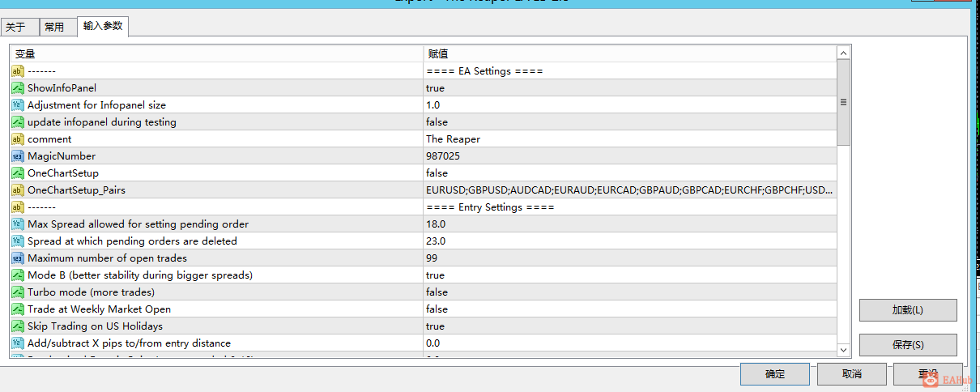This screenshot has height=392, width=980.
Task: Select the 输入参数 tab
Action: tap(103, 26)
